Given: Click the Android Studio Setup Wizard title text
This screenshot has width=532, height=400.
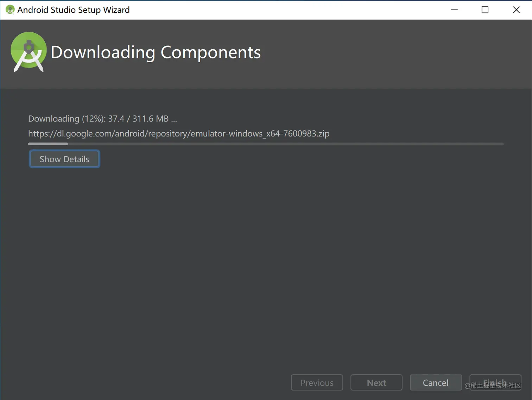Looking at the screenshot, I should pos(73,9).
